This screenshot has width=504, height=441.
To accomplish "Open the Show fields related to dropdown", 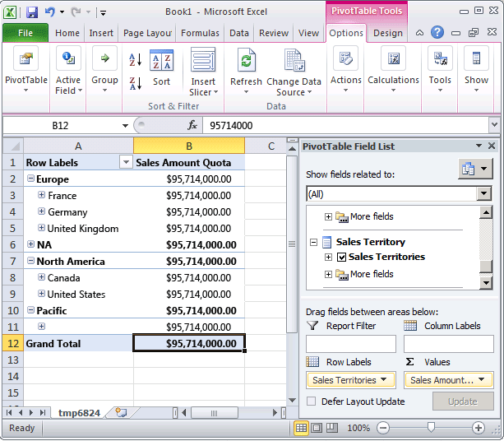I will tap(484, 194).
